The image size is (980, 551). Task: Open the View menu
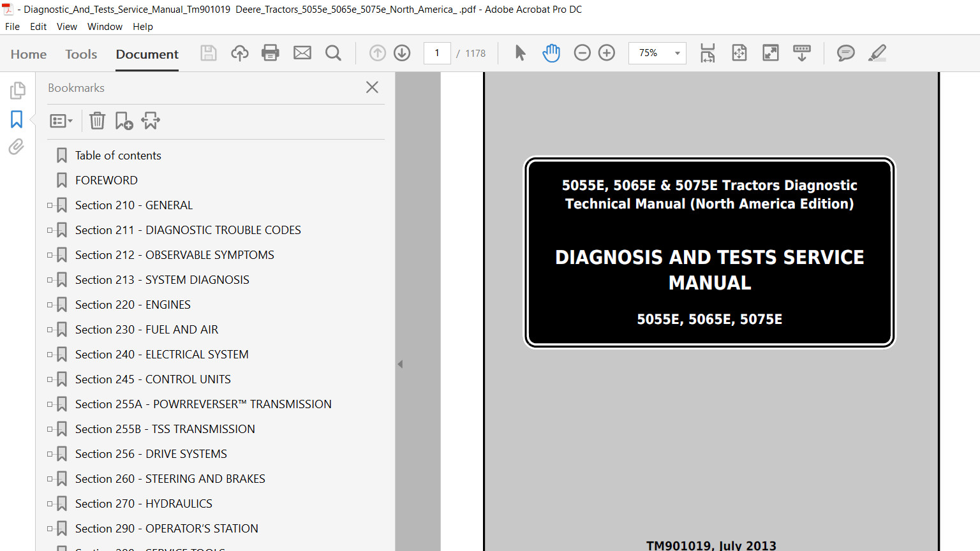(67, 27)
